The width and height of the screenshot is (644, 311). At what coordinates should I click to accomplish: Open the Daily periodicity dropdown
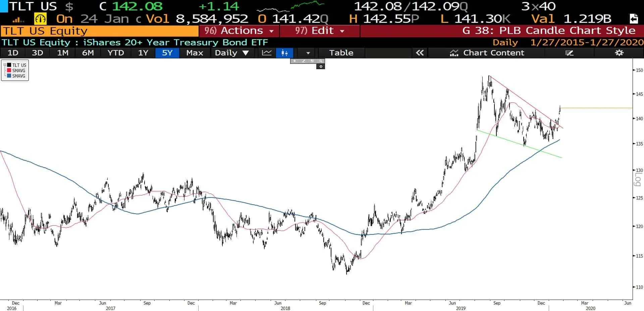[x=232, y=53]
